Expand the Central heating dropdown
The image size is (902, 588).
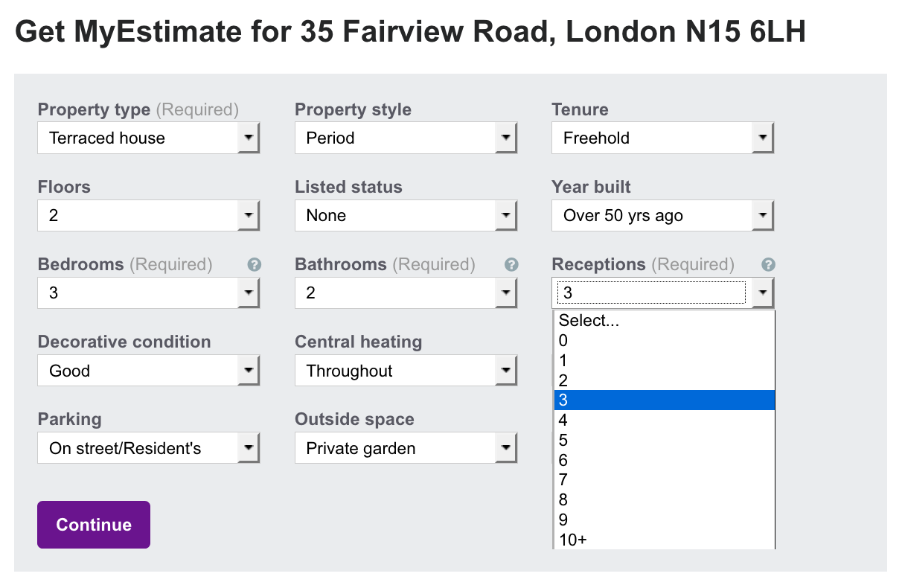[406, 371]
